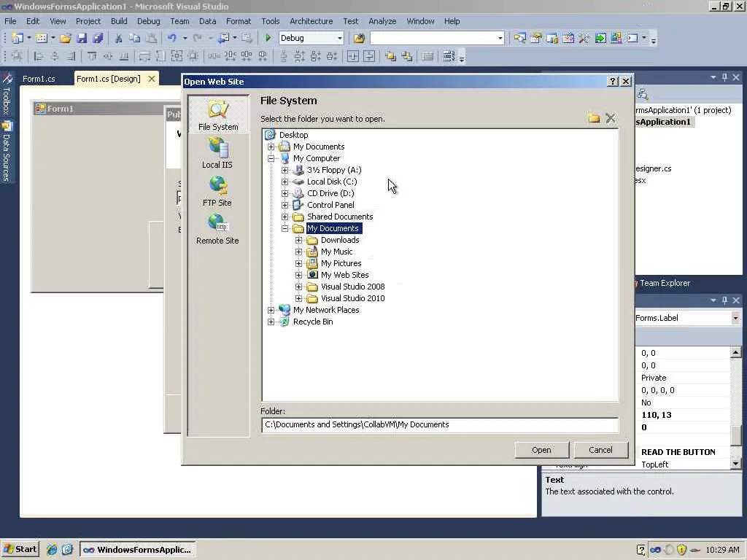Collapse the My Computer node
Viewport: 747px width, 560px height.
point(271,158)
